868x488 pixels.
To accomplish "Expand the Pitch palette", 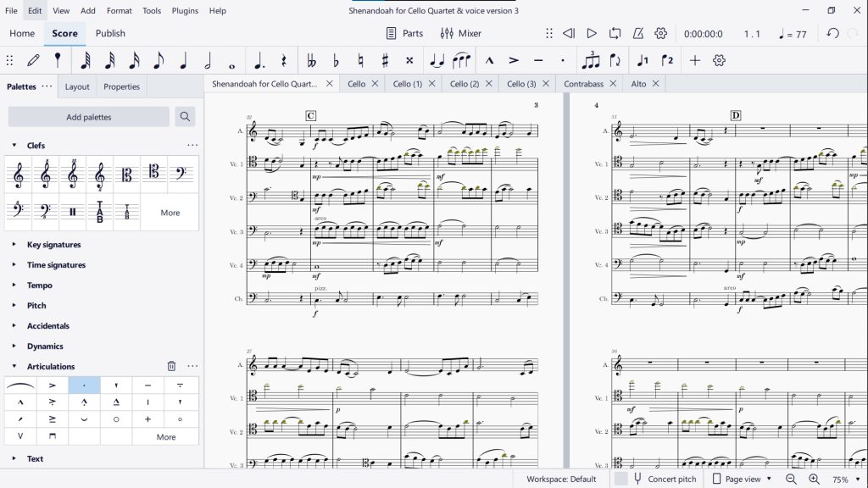I will pos(14,305).
